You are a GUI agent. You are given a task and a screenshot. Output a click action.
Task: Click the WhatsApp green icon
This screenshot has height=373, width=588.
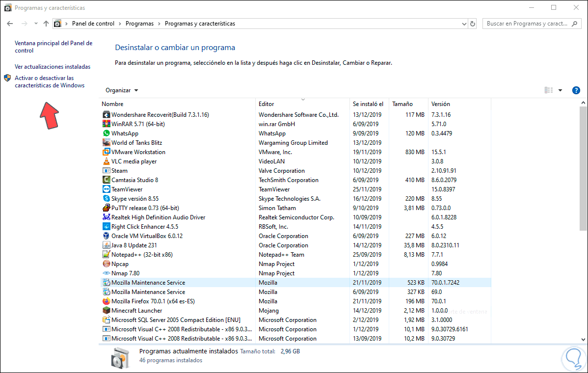coord(106,133)
